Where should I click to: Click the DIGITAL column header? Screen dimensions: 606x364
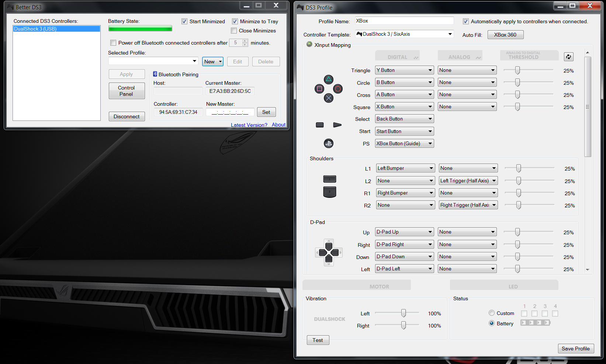click(398, 56)
